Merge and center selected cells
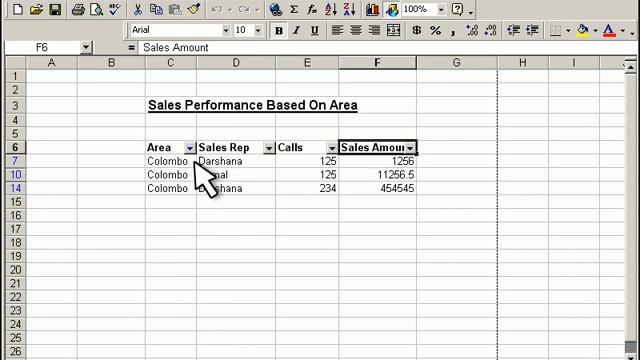640x360 pixels. point(393,30)
